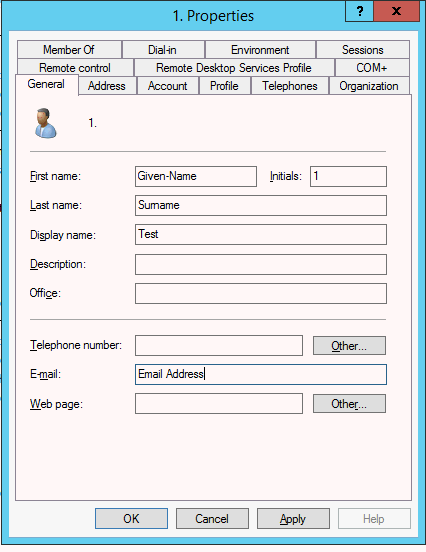Open the Remote Desktop Services Profile tab

tap(234, 68)
